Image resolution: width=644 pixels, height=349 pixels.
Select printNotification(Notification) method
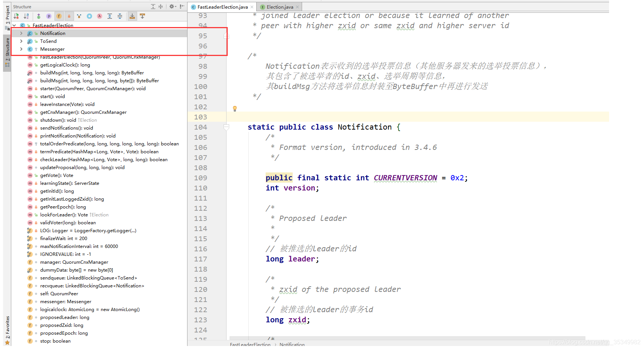(78, 136)
